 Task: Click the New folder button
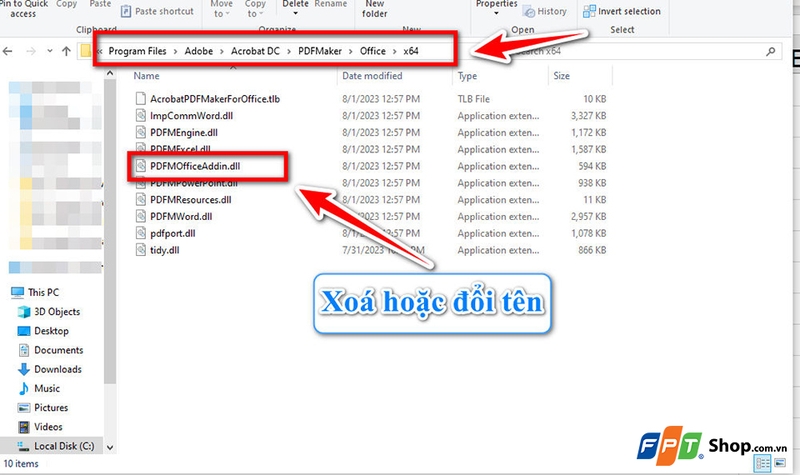click(374, 9)
